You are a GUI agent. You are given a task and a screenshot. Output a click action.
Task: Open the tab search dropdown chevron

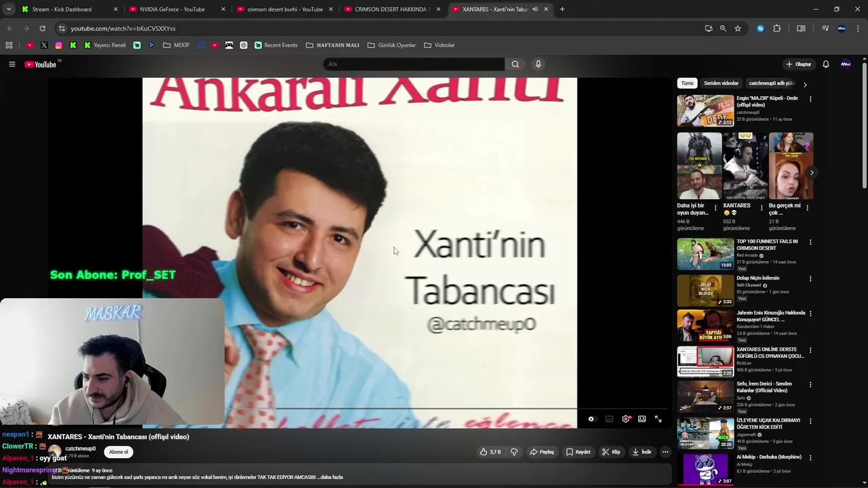coord(9,9)
